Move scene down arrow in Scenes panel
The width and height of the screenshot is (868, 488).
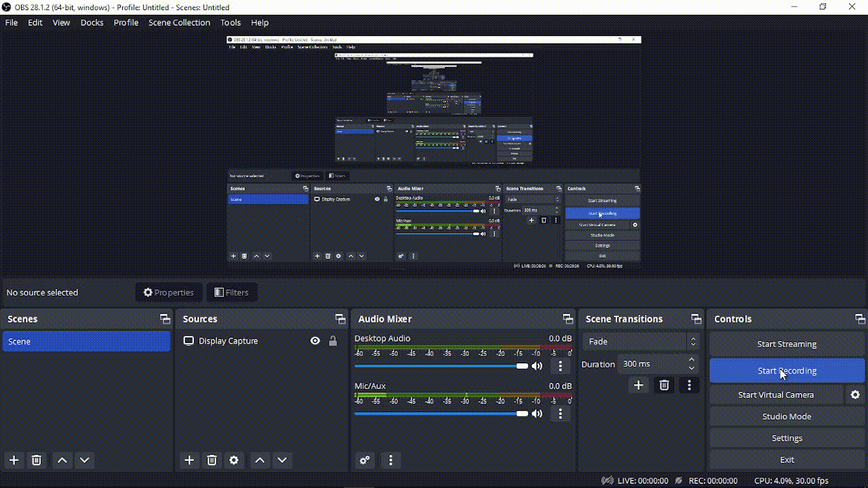tap(85, 460)
